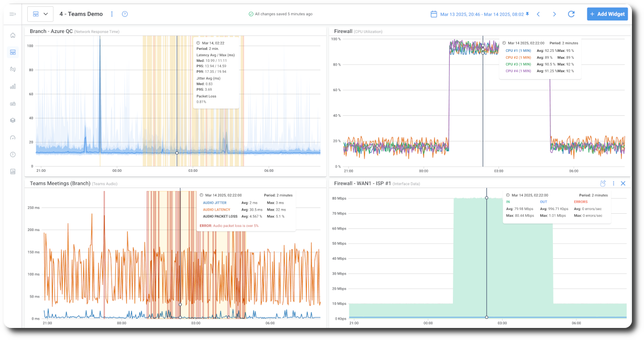Enable interaction mode on Firewall WAN1 widget
The height and width of the screenshot is (340, 644).
coord(602,183)
